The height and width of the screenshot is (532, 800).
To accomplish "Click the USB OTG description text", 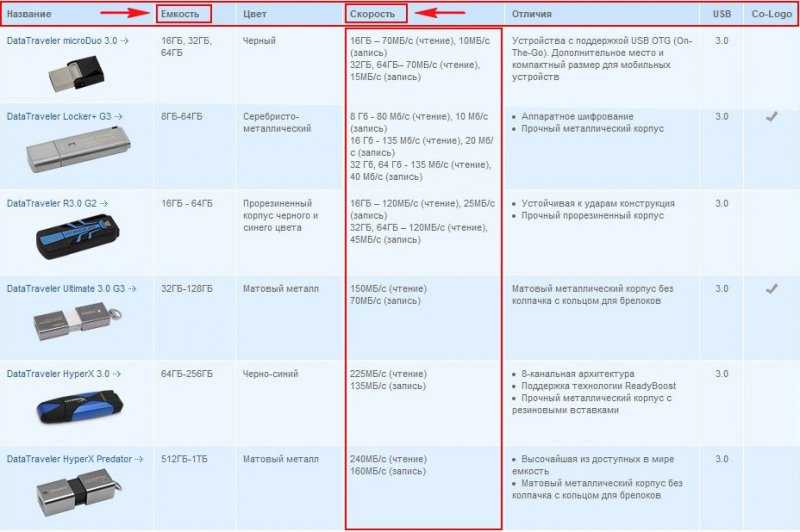I will tap(602, 59).
